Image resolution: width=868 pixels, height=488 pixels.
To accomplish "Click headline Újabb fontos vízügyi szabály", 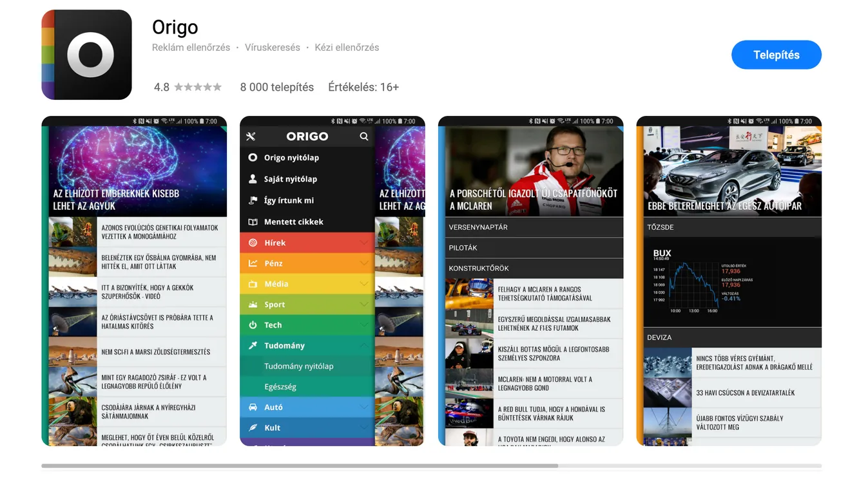I will (740, 422).
